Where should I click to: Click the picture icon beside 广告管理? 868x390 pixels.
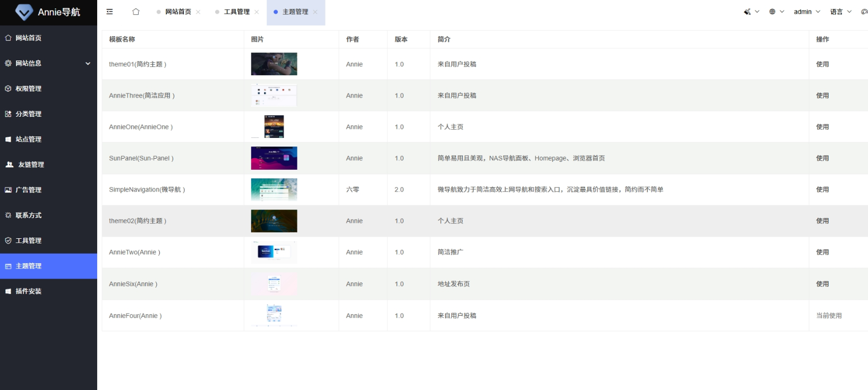[x=8, y=190]
